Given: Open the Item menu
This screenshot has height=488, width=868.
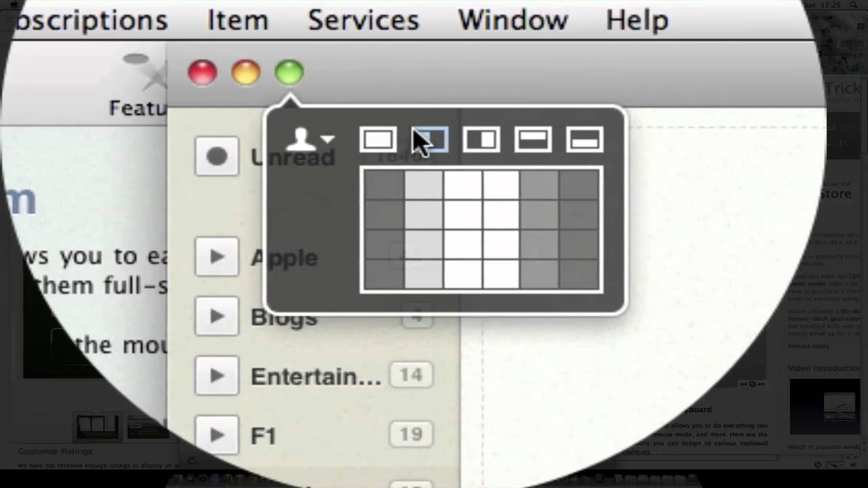Looking at the screenshot, I should click(x=237, y=20).
